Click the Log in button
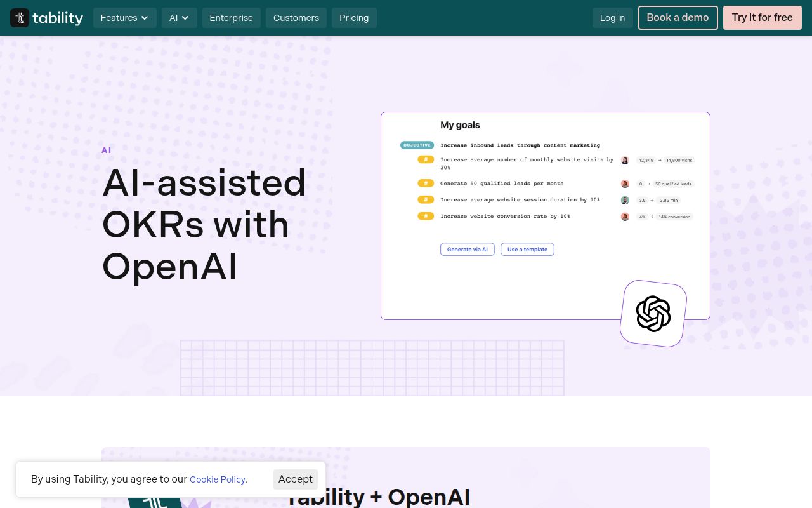 (613, 18)
